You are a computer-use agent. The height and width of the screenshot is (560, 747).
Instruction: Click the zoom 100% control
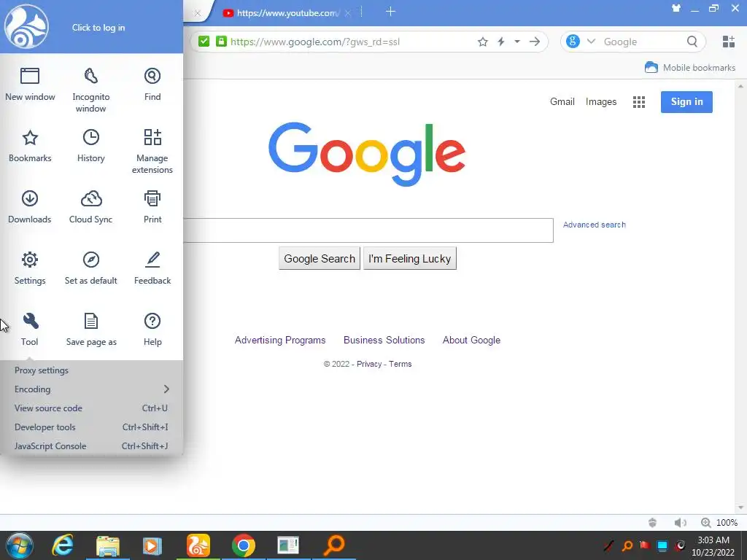point(719,523)
